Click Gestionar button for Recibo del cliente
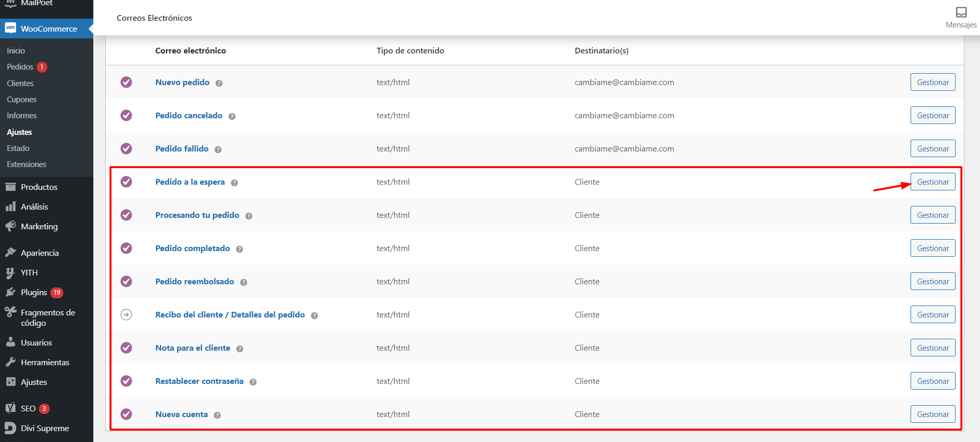This screenshot has height=442, width=980. [x=933, y=314]
